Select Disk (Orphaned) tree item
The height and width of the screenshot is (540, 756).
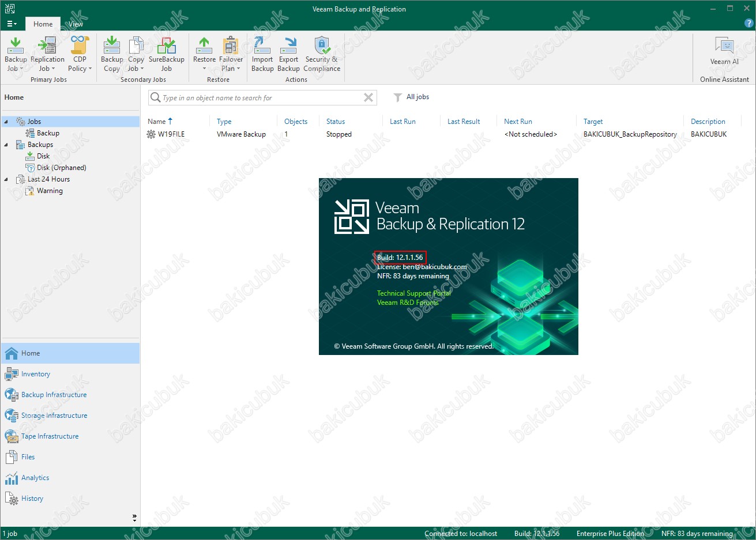[x=61, y=168]
